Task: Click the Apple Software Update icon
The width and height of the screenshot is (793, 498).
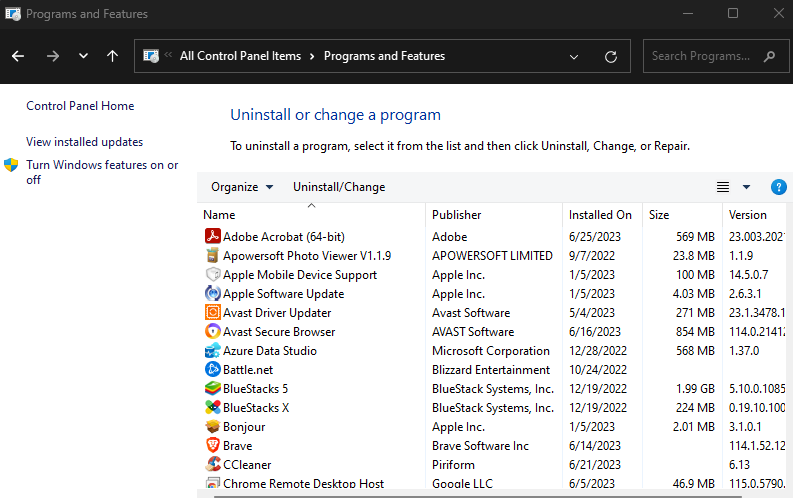Action: pyautogui.click(x=212, y=294)
